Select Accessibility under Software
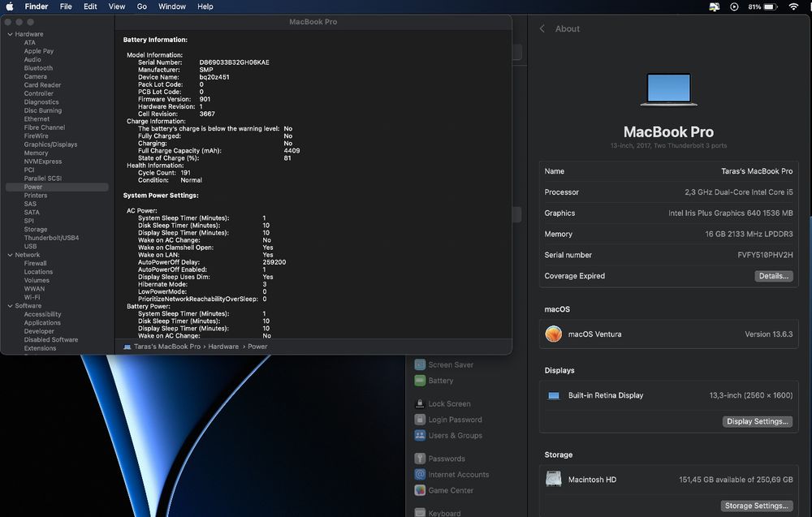812x517 pixels. click(42, 314)
